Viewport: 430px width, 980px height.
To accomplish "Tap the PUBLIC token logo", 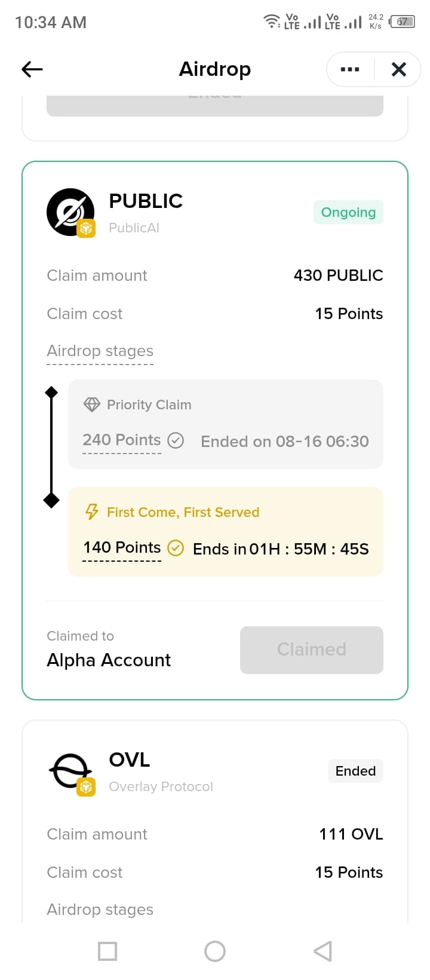I will (70, 212).
